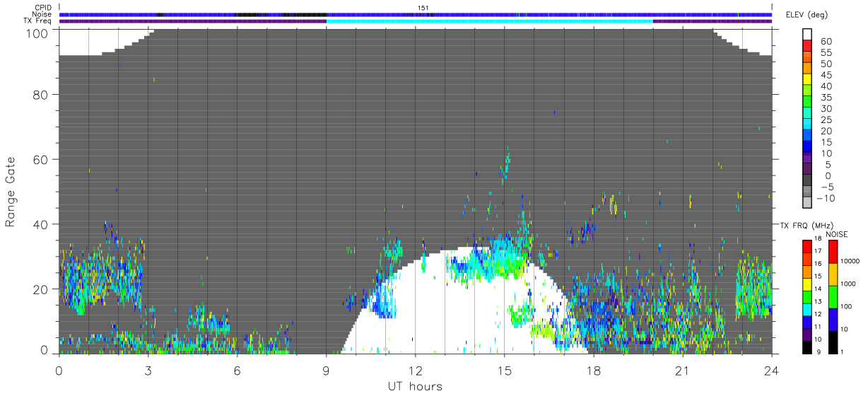The height and width of the screenshot is (401, 868).
Task: Click the yellow segment of NOISE color bar
Action: [x=833, y=274]
